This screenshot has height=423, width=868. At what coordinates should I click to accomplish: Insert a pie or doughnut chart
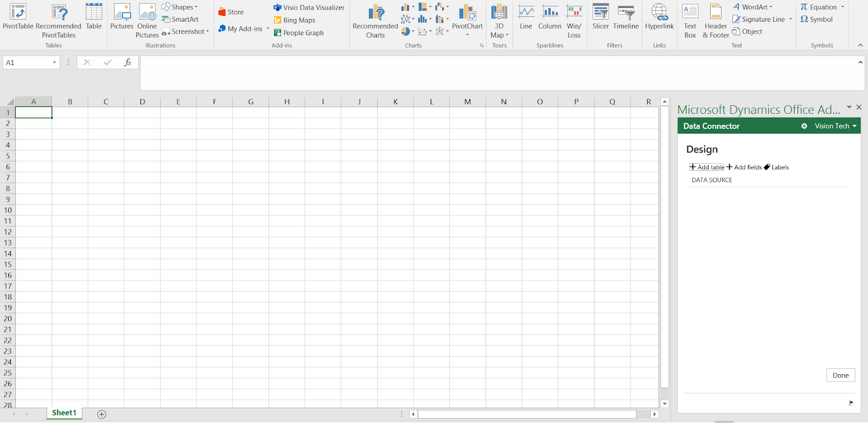click(408, 31)
